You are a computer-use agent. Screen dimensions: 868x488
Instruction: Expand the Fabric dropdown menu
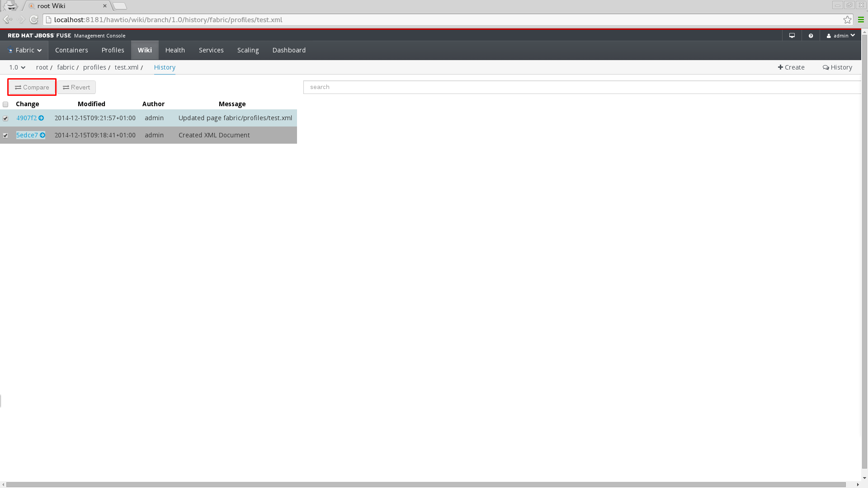pyautogui.click(x=25, y=50)
